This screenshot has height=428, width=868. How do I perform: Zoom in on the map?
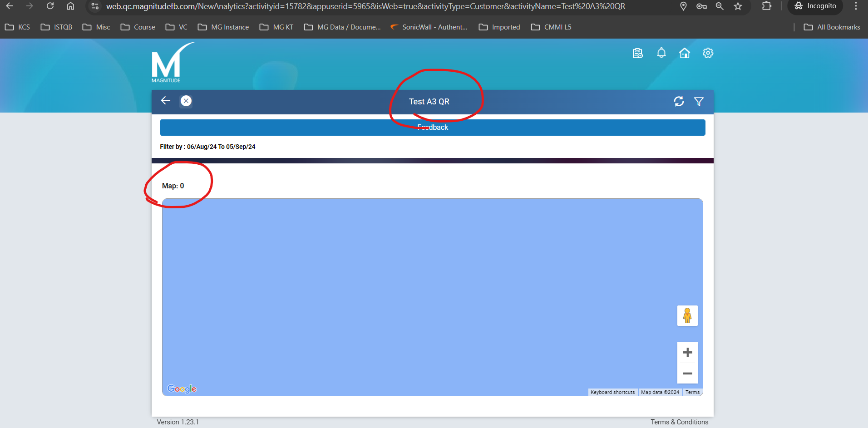687,353
